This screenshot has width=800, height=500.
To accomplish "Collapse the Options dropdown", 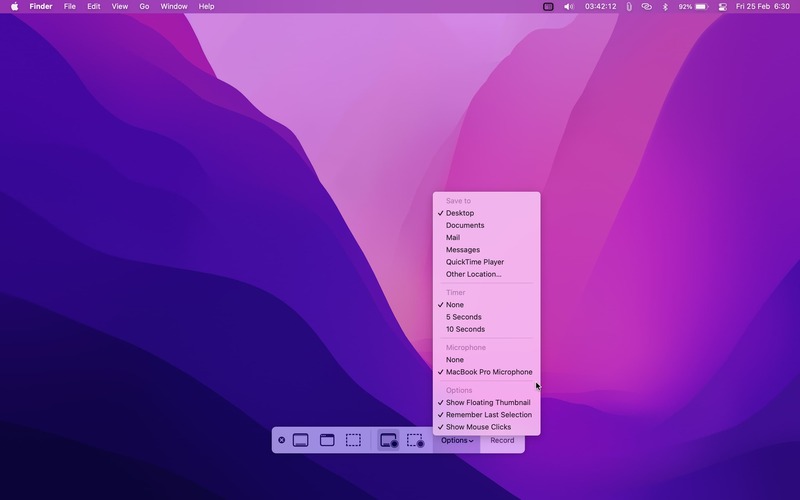I will tap(457, 440).
